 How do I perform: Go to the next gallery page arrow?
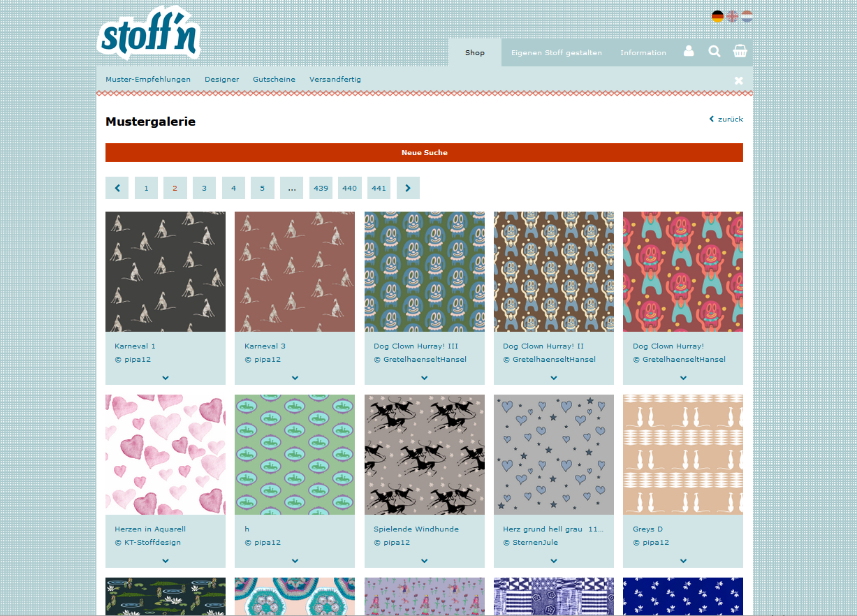pos(408,188)
